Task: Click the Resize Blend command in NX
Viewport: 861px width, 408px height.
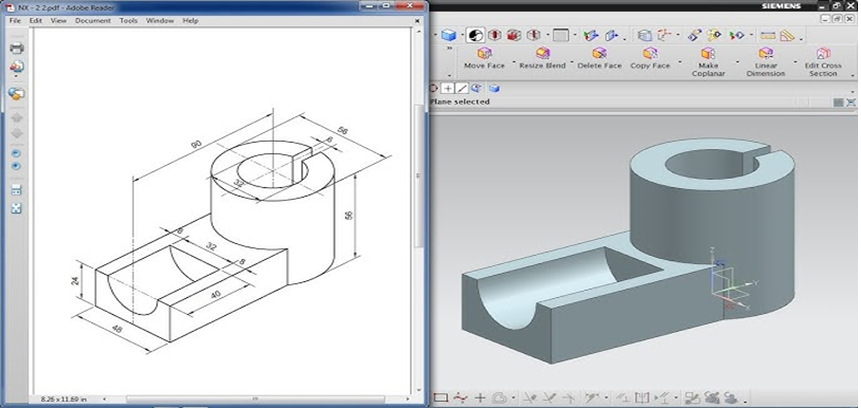Action: (x=543, y=58)
